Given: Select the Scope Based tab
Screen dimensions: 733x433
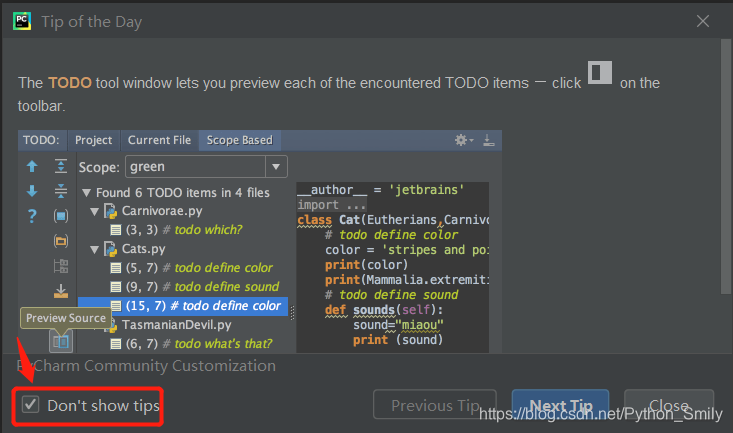Looking at the screenshot, I should point(239,140).
